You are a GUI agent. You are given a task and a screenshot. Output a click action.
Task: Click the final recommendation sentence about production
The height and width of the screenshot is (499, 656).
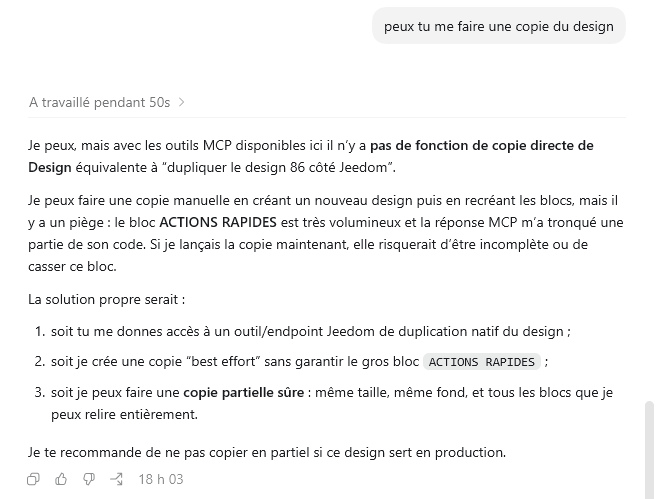267,452
